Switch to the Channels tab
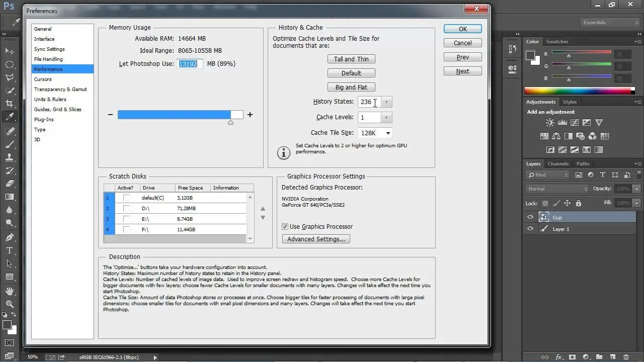Screen dimensions: 644x362 [x=558, y=164]
